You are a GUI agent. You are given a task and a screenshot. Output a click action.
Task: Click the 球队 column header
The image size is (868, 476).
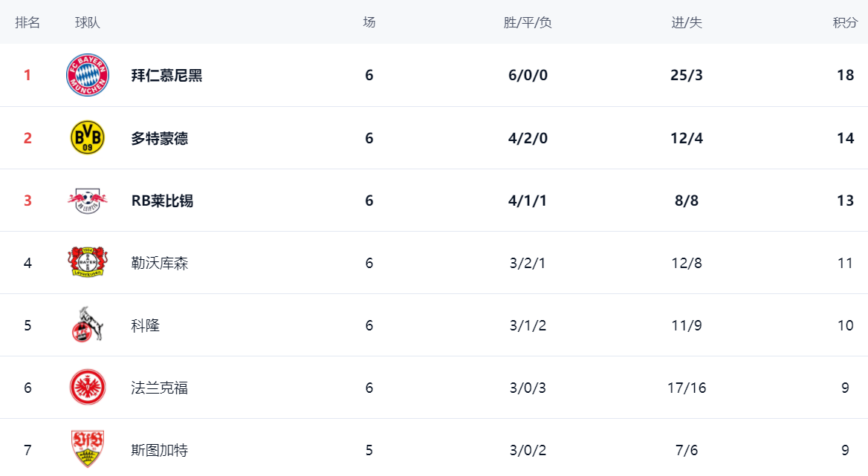point(88,22)
